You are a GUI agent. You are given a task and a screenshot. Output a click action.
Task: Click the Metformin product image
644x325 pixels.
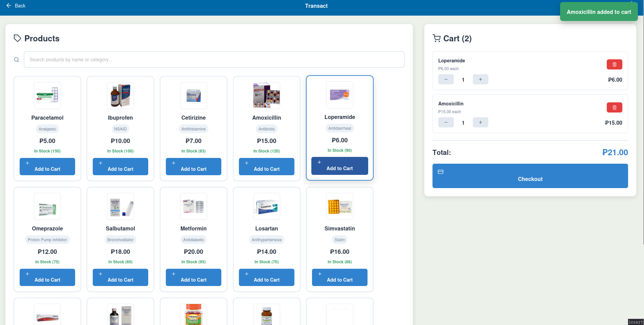[x=194, y=206]
